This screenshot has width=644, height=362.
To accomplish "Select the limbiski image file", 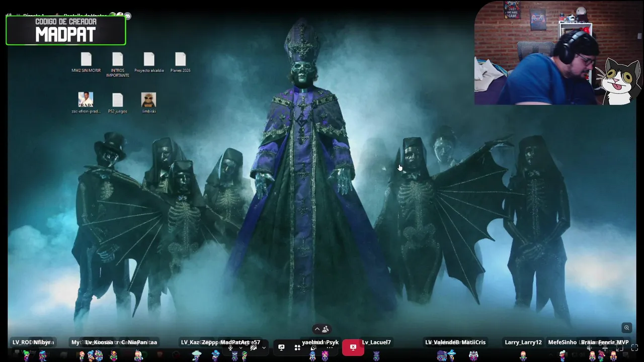I will [148, 103].
